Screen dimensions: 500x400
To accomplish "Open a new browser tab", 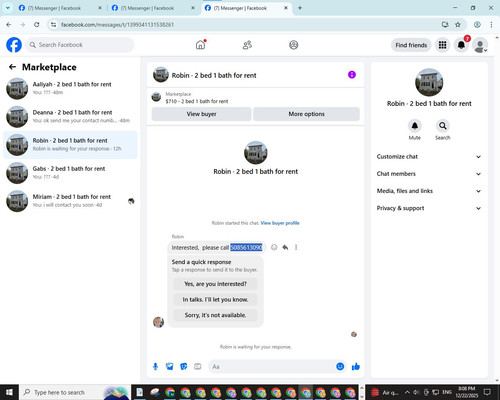I will click(x=300, y=8).
